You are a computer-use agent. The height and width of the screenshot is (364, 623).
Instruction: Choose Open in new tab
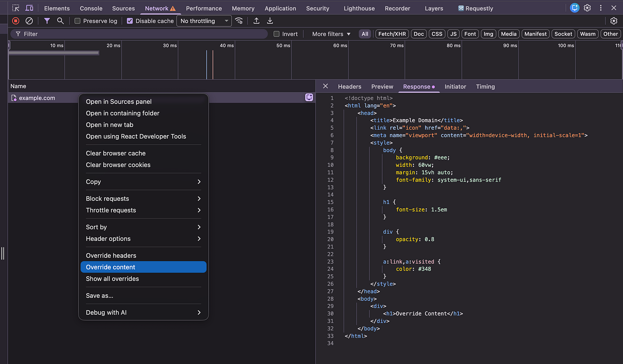pyautogui.click(x=143, y=125)
